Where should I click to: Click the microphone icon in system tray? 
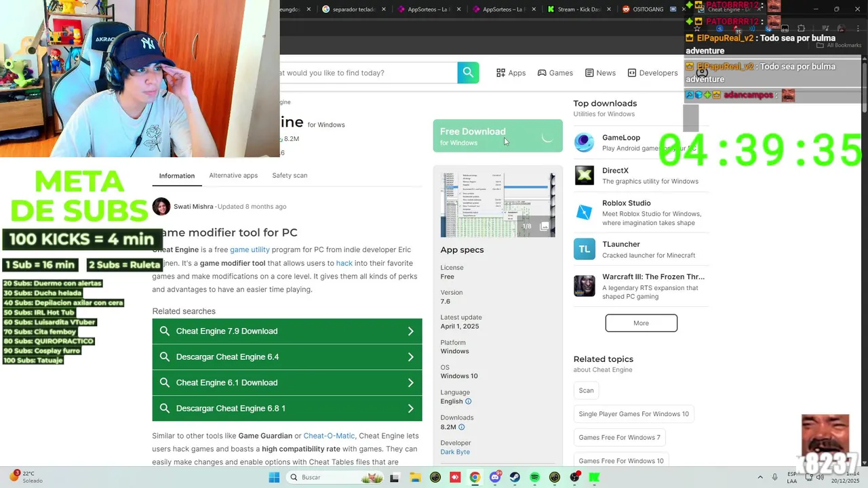[x=775, y=477]
